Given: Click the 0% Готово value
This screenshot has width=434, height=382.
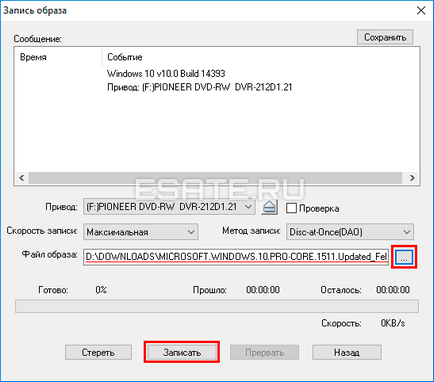Looking at the screenshot, I should point(101,290).
